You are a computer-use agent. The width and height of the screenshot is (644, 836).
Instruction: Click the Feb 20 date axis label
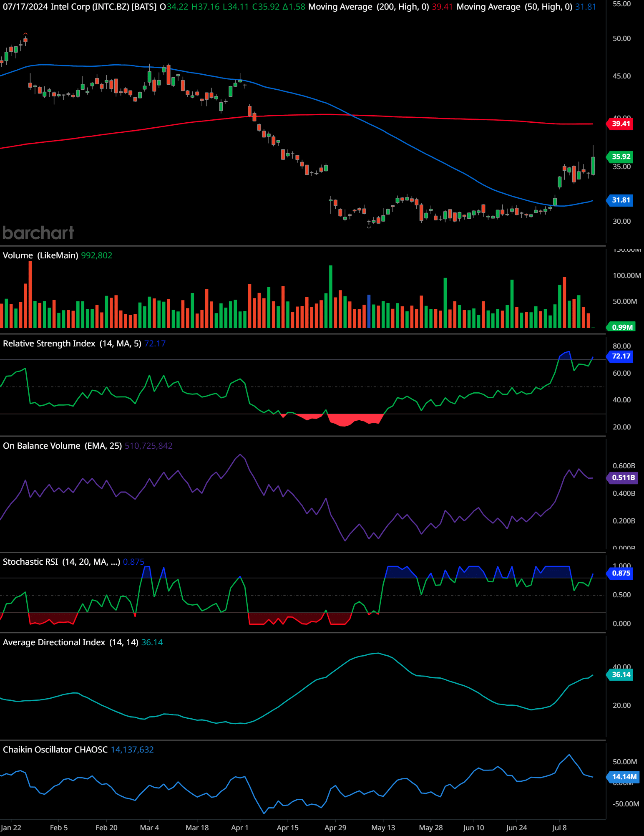click(106, 828)
